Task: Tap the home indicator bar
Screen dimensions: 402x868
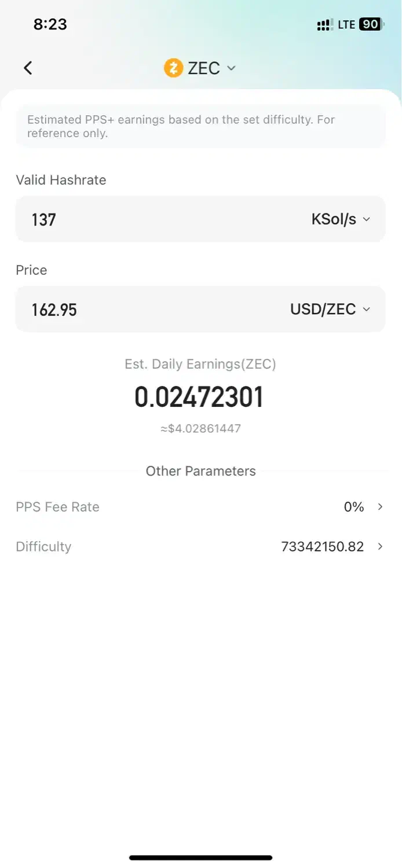Action: click(x=200, y=858)
